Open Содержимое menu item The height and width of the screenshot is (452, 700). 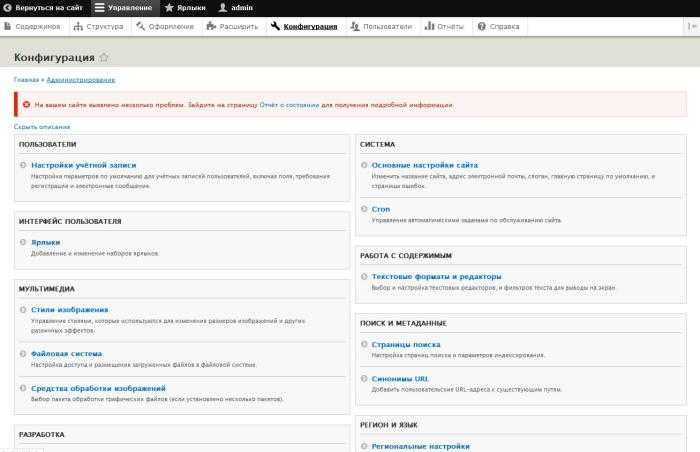(x=32, y=26)
